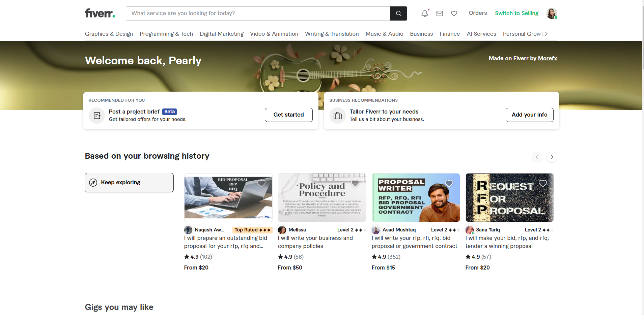Show next browsing history gigs arrow
The image size is (644, 315).
[x=552, y=157]
